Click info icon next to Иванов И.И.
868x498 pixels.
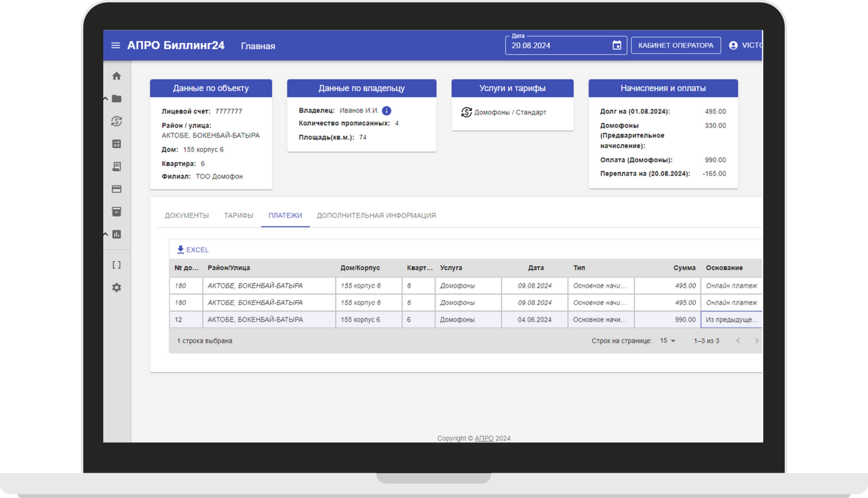[x=386, y=111]
